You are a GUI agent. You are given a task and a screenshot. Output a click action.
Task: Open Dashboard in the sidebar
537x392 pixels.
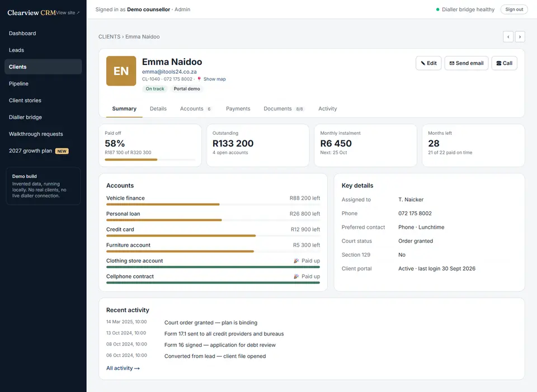43,33
